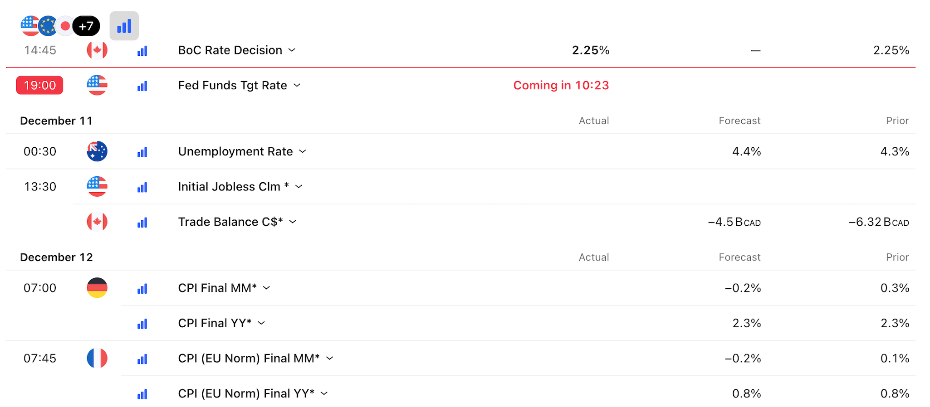Screen dimensions: 930x407
Task: Click importance bars icon for Unemployment Rate
Action: tap(142, 152)
